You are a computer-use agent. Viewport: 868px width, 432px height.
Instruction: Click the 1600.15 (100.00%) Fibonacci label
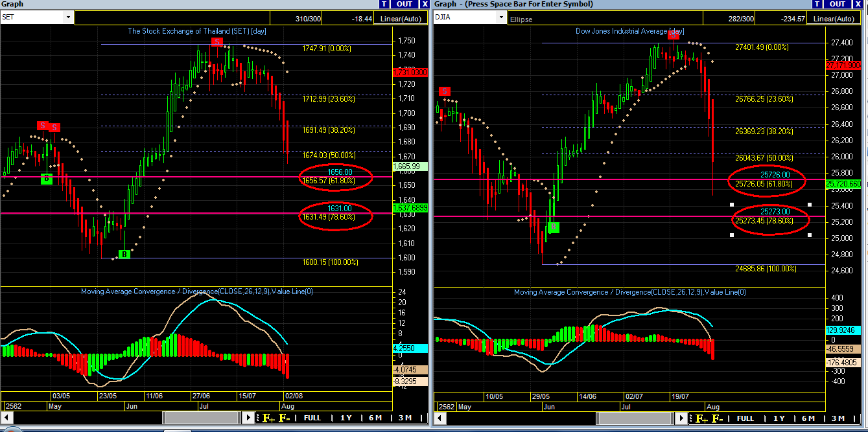(x=330, y=262)
